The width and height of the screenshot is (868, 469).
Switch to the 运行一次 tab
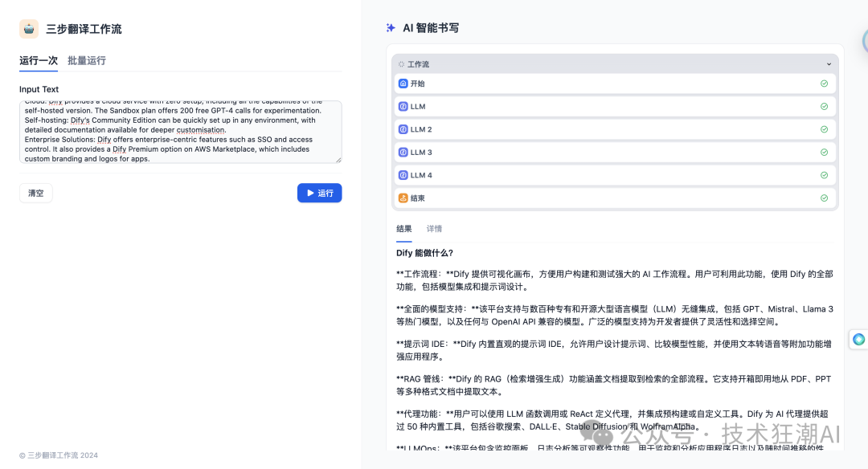coord(39,61)
